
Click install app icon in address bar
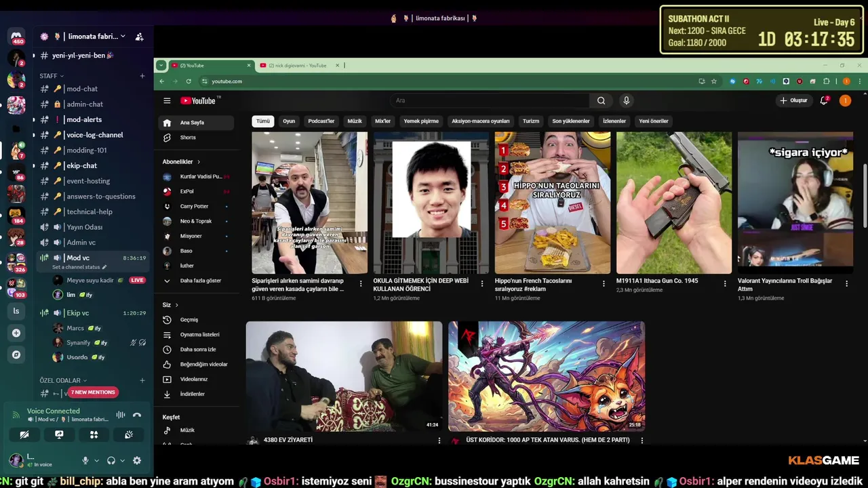tap(701, 81)
